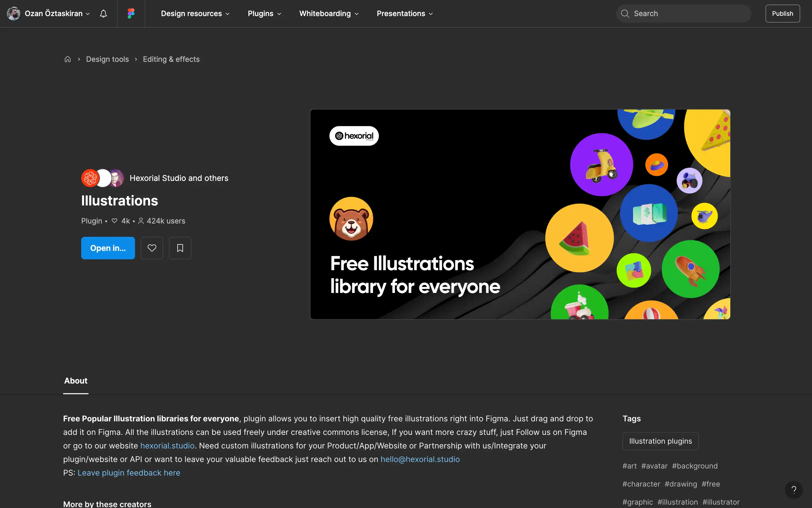
Task: Open the help question mark button
Action: pos(794,490)
